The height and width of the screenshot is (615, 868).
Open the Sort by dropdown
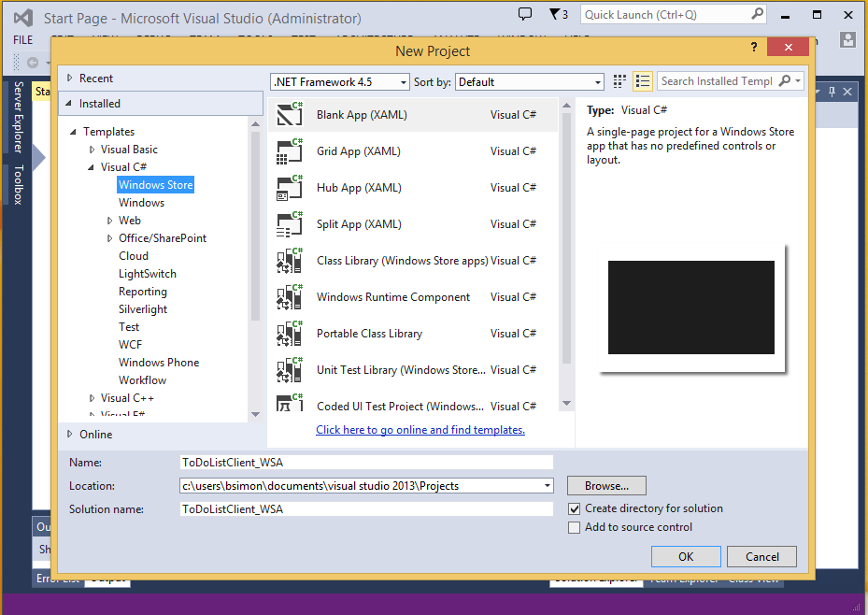tap(530, 82)
